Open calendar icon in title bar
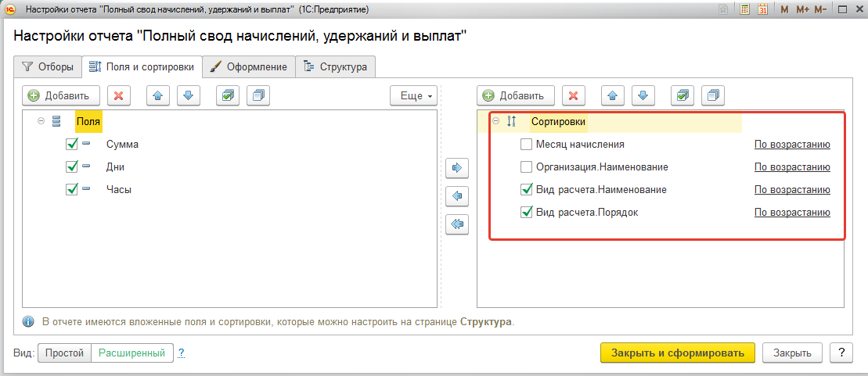Viewport: 868px width, 376px height. coord(763,9)
